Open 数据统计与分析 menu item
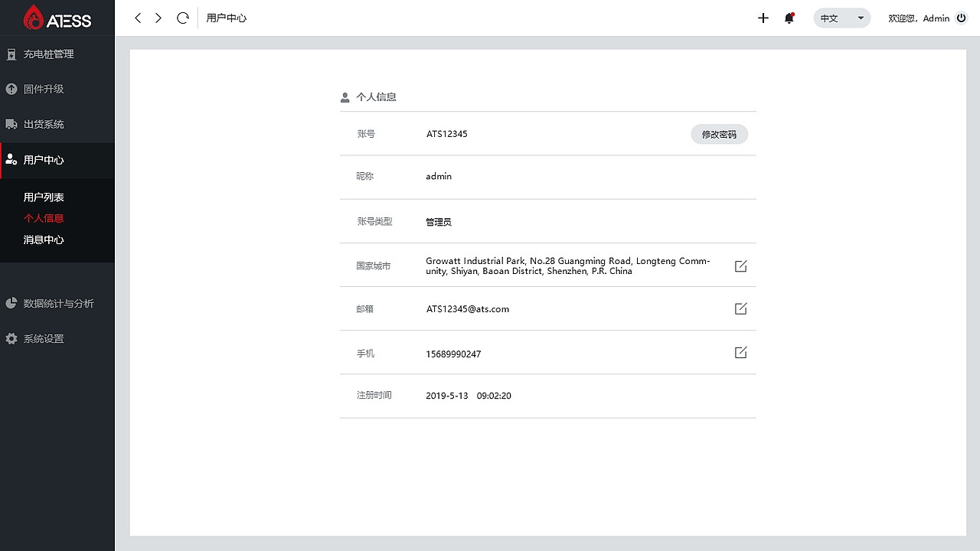The width and height of the screenshot is (980, 551). point(58,304)
